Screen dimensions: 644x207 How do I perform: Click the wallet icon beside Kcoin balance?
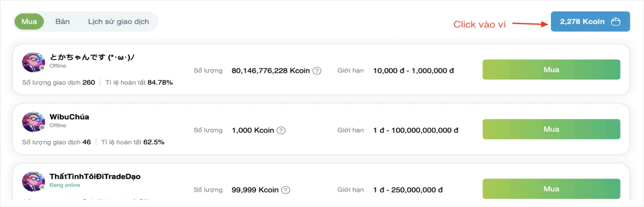coord(616,22)
